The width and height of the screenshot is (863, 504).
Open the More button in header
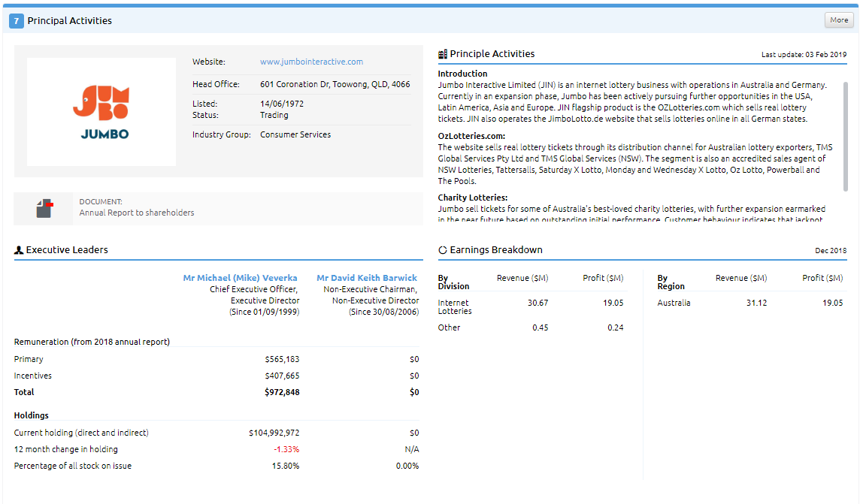click(x=839, y=20)
